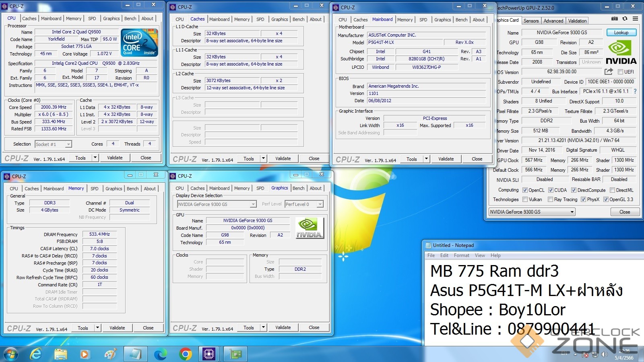644x362 pixels.
Task: Open the Display Device Selection dropdown
Action: (253, 204)
